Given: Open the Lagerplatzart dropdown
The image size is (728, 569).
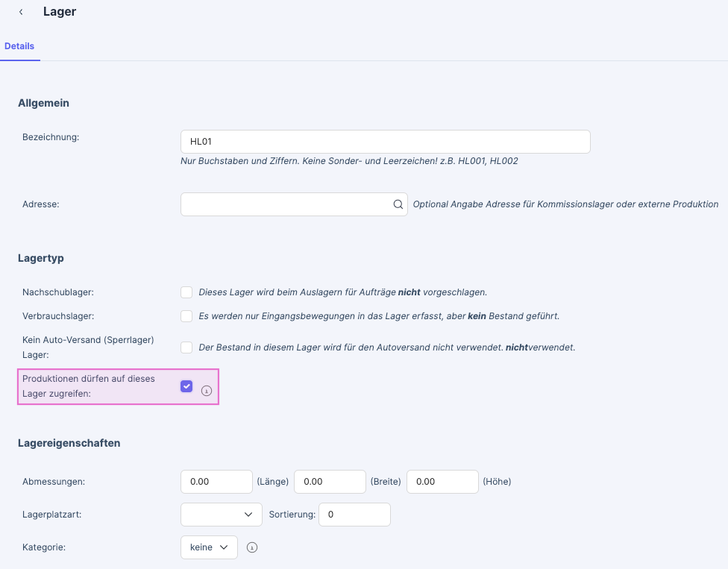Looking at the screenshot, I should (x=221, y=515).
